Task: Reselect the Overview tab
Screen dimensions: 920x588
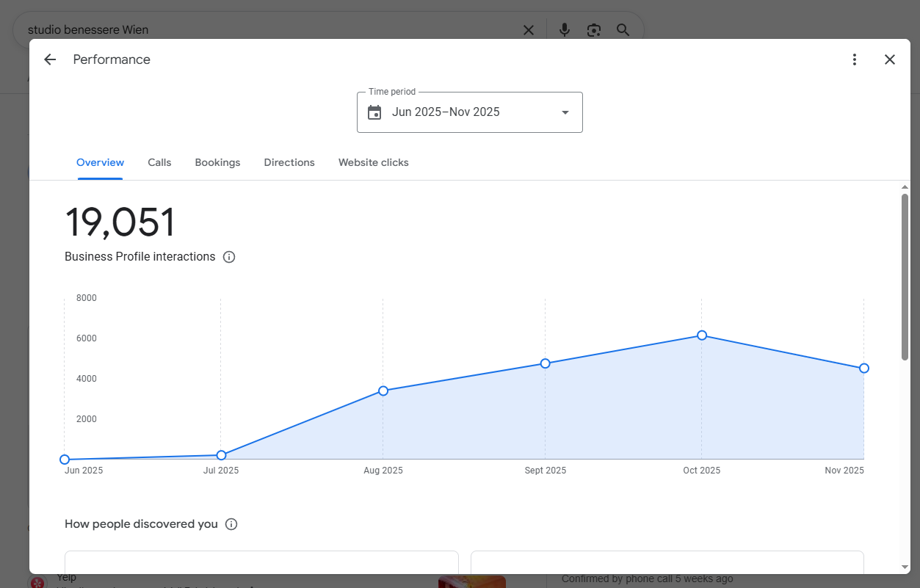Action: (100, 162)
